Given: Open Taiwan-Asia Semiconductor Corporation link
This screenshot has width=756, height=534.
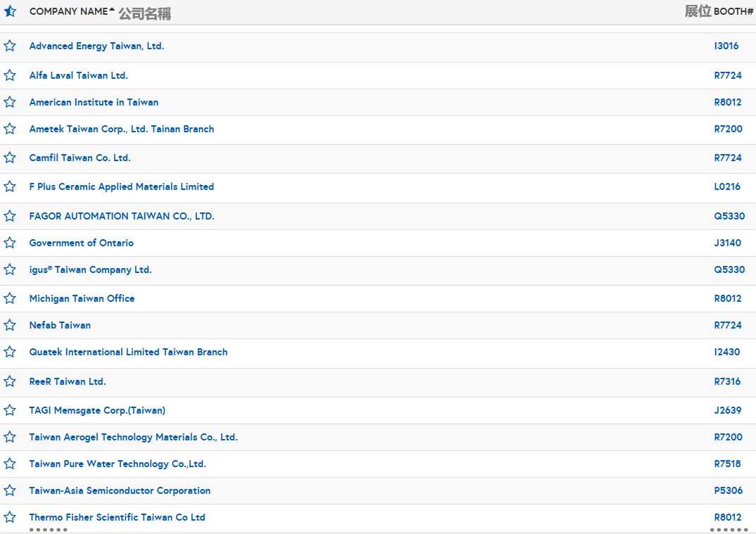Looking at the screenshot, I should 120,490.
